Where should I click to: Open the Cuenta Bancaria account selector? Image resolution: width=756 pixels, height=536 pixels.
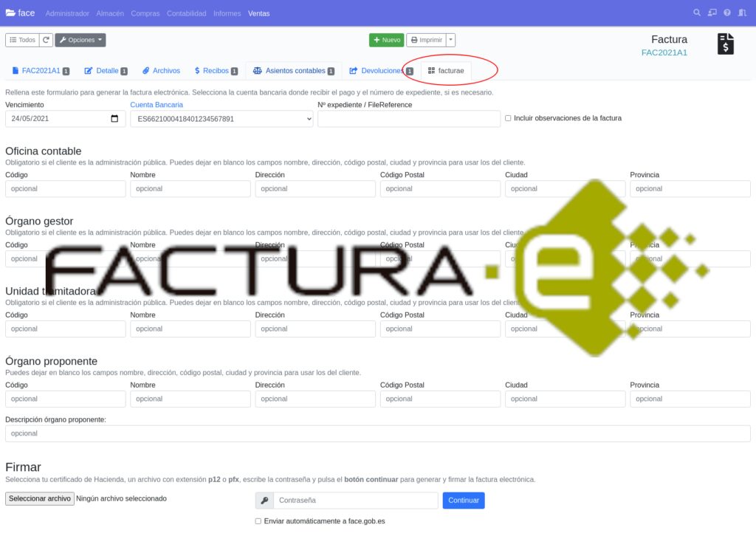(x=221, y=119)
